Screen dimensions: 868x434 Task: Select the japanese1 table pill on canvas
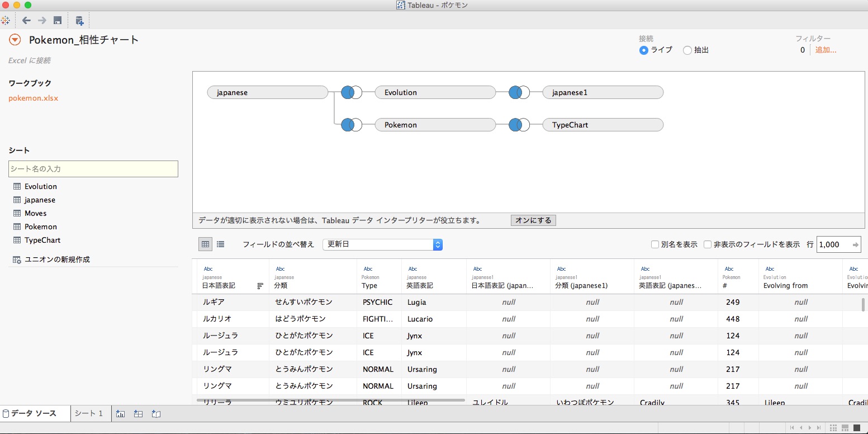[603, 92]
